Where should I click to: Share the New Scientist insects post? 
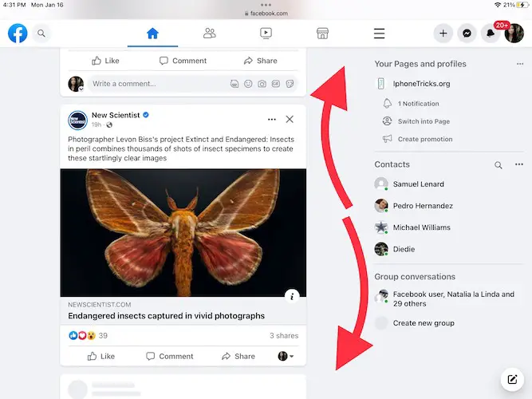click(x=238, y=356)
